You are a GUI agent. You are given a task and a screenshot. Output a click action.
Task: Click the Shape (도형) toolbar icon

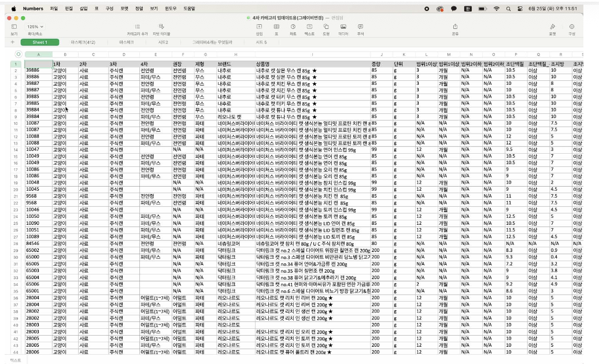(326, 27)
